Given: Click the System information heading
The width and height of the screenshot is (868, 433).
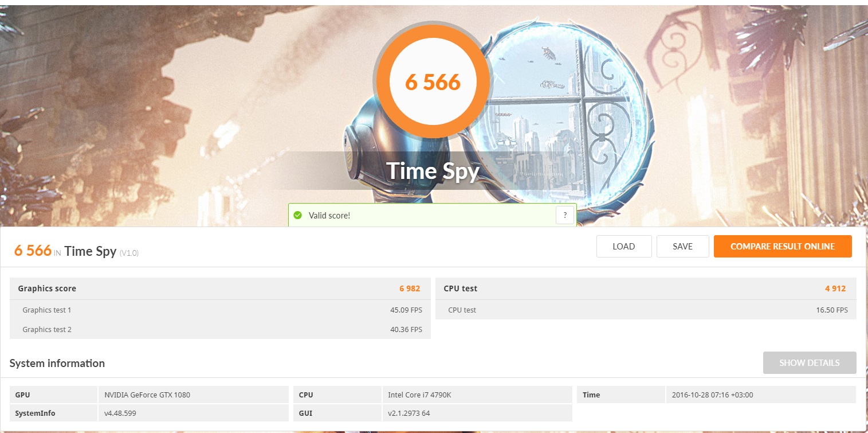Looking at the screenshot, I should pos(57,363).
